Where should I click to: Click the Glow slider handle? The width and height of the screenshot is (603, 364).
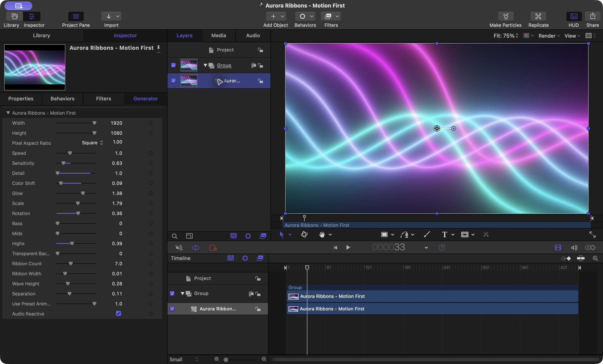pos(83,193)
